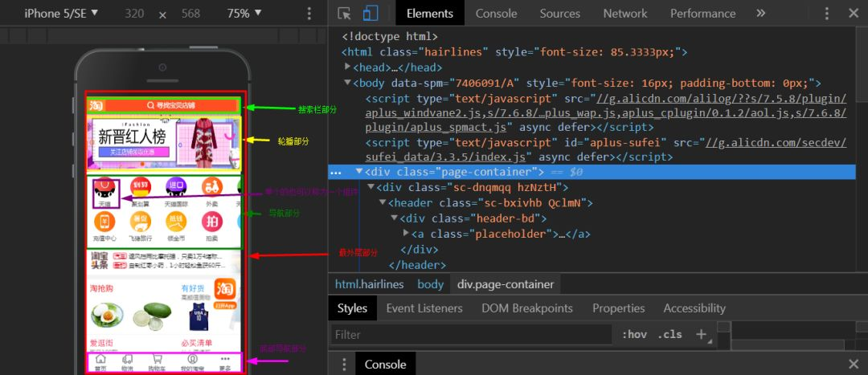The height and width of the screenshot is (375, 868).
Task: Expand the head node
Action: pos(348,67)
